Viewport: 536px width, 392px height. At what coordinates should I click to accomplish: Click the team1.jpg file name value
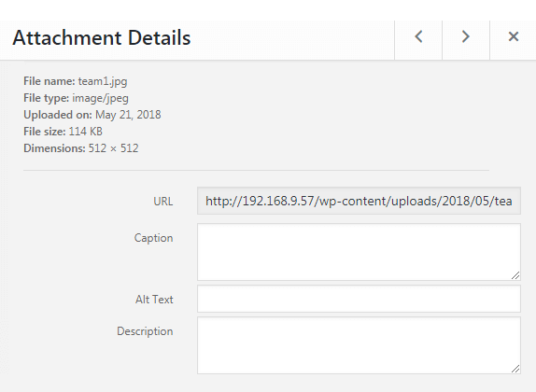[x=103, y=81]
